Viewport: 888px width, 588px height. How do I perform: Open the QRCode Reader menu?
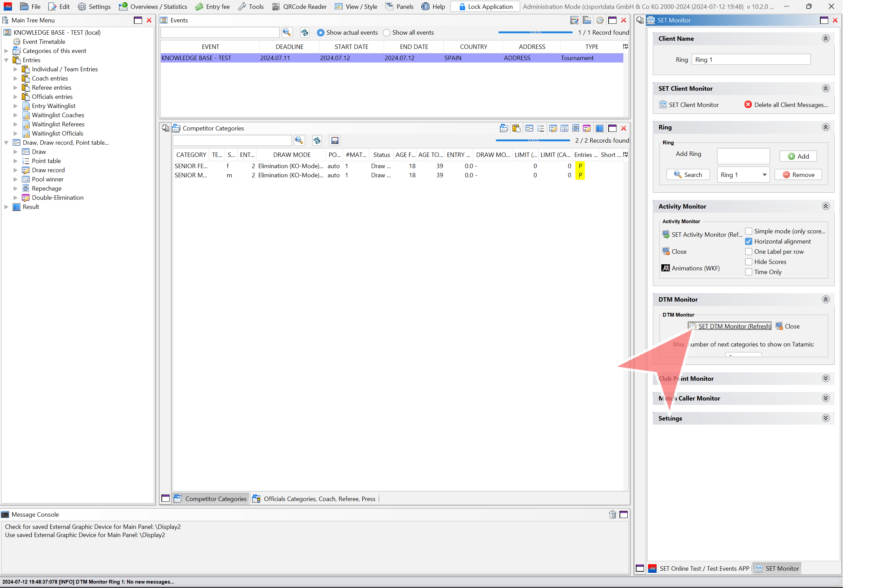[x=299, y=6]
